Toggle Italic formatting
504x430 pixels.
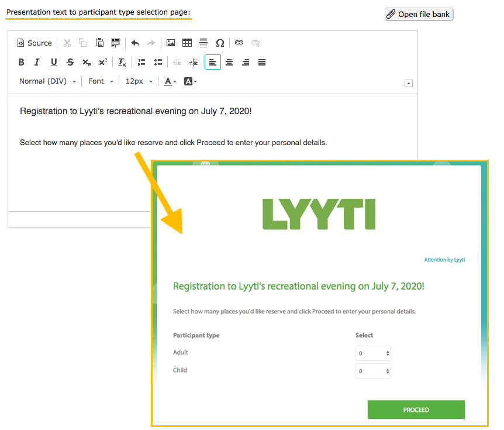(37, 62)
